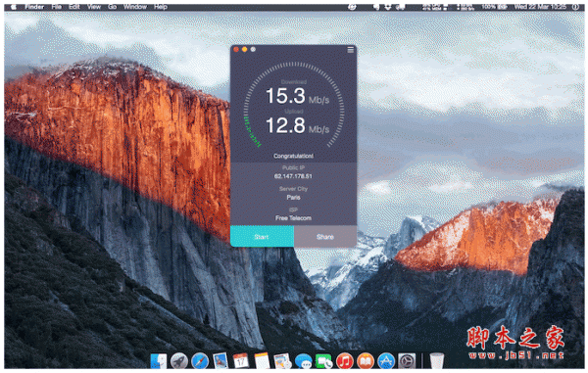588x373 pixels.
Task: Open iBooks from the Dock
Action: click(366, 361)
